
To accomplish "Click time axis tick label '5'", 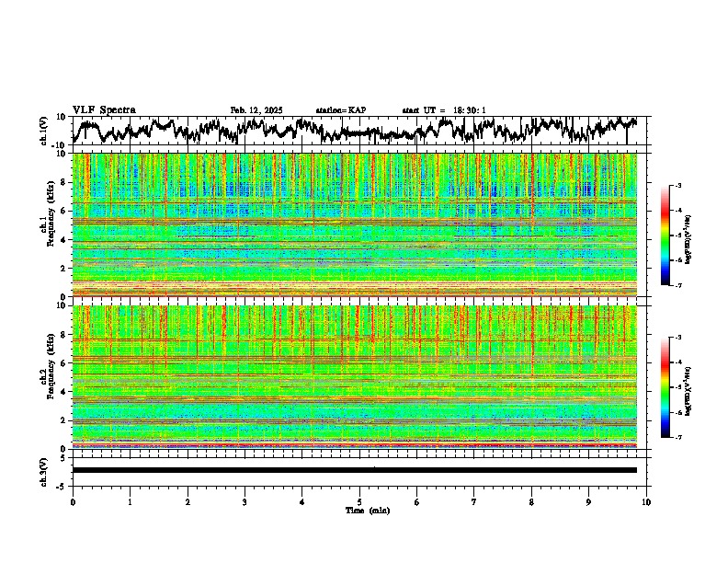I will pyautogui.click(x=359, y=502).
